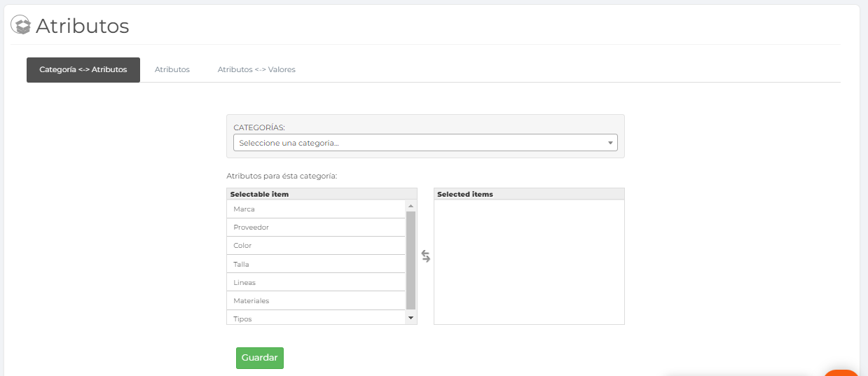Viewport: 868px width, 376px height.
Task: Pick the Color attribute item
Action: click(316, 246)
